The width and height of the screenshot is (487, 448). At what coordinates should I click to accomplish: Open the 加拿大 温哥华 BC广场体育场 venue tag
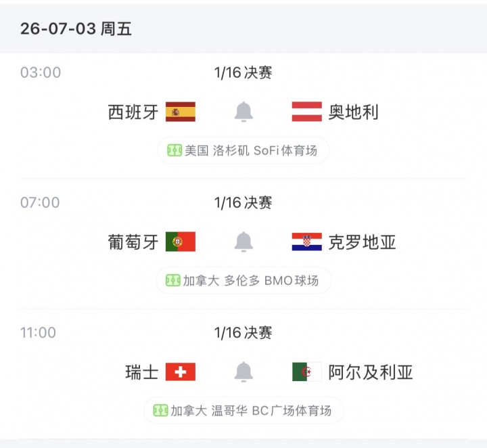pyautogui.click(x=243, y=410)
